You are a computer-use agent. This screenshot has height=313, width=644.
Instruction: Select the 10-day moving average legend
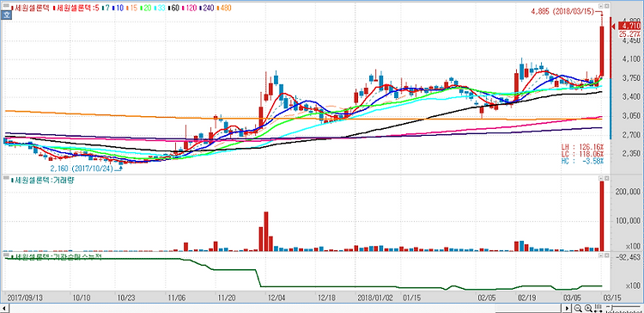(x=118, y=8)
